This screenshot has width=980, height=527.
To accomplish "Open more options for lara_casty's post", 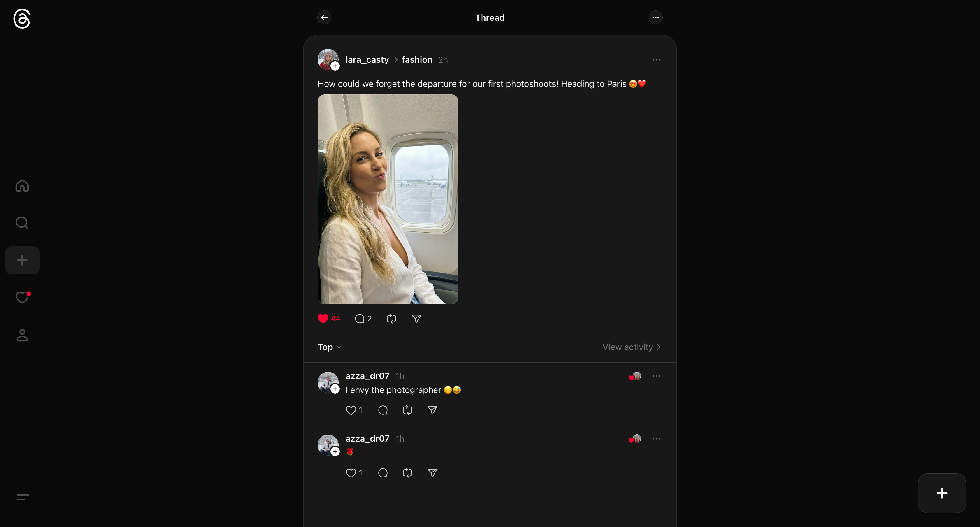I will pyautogui.click(x=656, y=60).
